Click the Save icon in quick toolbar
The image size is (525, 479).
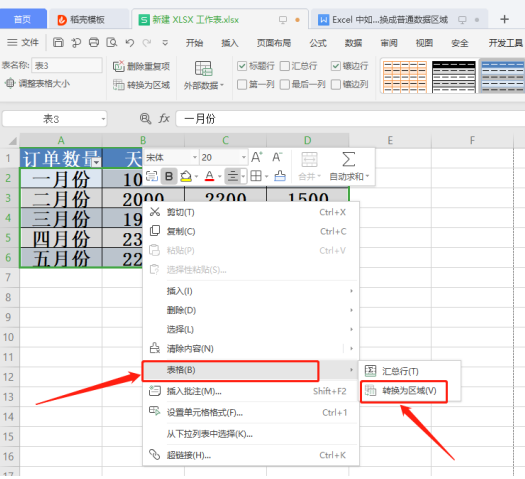[x=58, y=43]
